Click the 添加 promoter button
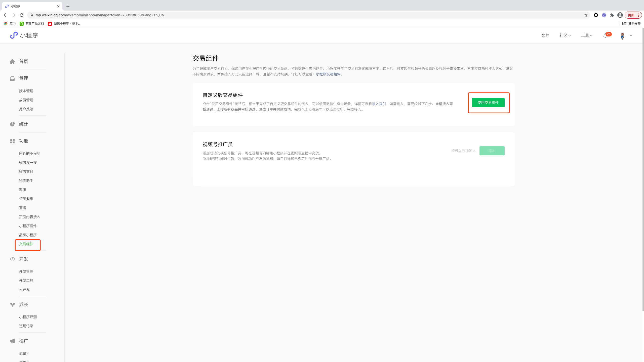 [x=492, y=151]
